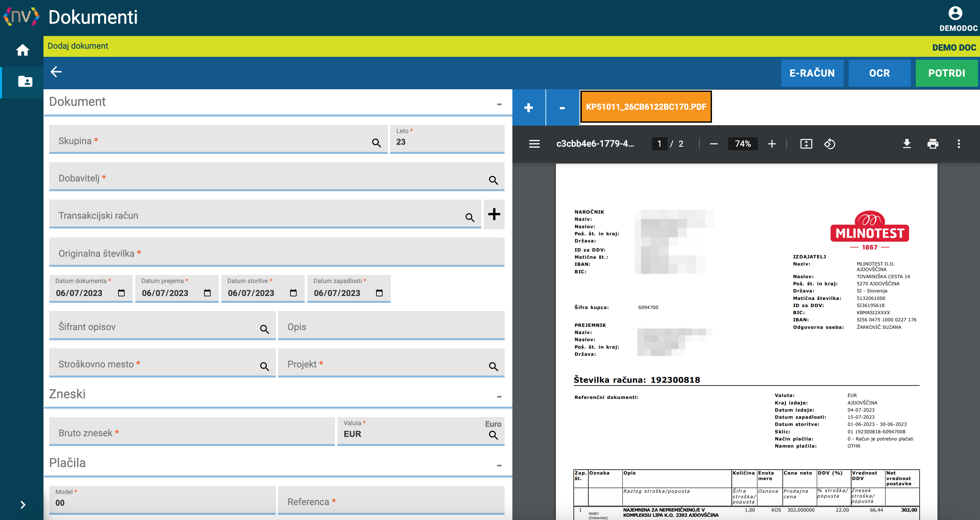Confirm the document with POTRDI
Screen dimensions: 980x520
tap(947, 73)
